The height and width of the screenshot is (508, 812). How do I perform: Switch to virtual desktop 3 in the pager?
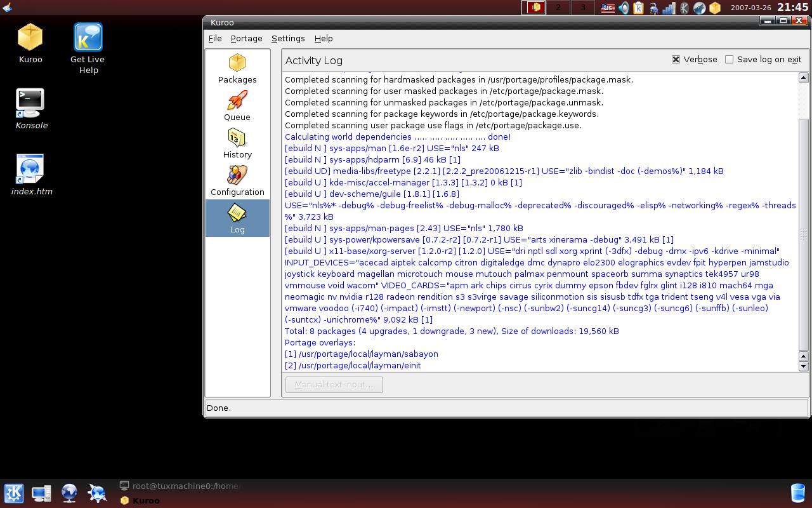pyautogui.click(x=583, y=8)
